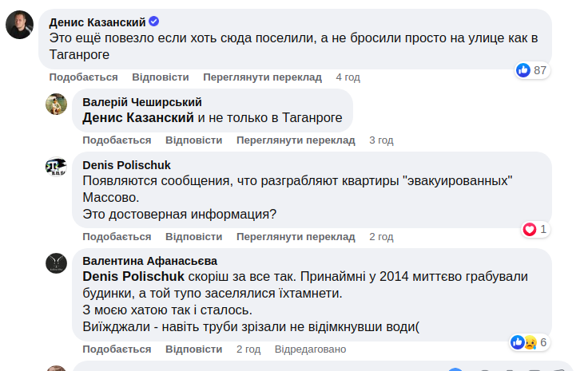Viewport: 588px width, 371px height.
Task: Reply to Валентина Афанасьєва's comment via Відповісти
Action: 193,349
